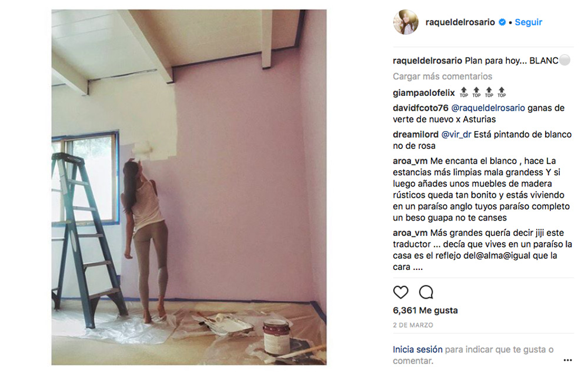Open the giampaolofelix commenter profile
Image resolution: width=588 pixels, height=374 pixels.
424,93
